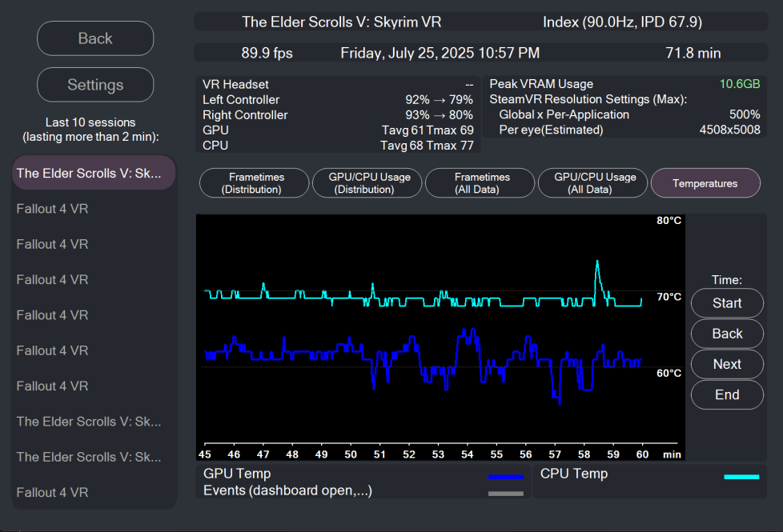The width and height of the screenshot is (783, 532).
Task: Open GPU/CPU Usage (Distribution) tab
Action: [366, 183]
